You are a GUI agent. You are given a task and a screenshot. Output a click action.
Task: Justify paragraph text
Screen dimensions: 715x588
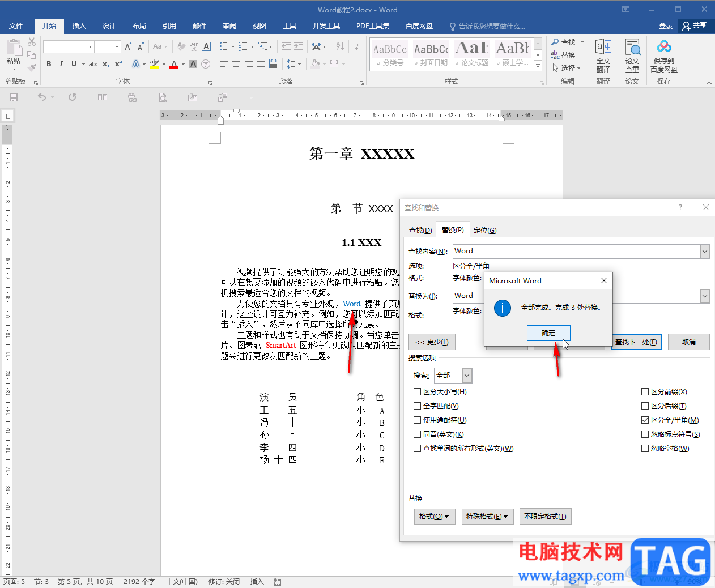point(261,64)
